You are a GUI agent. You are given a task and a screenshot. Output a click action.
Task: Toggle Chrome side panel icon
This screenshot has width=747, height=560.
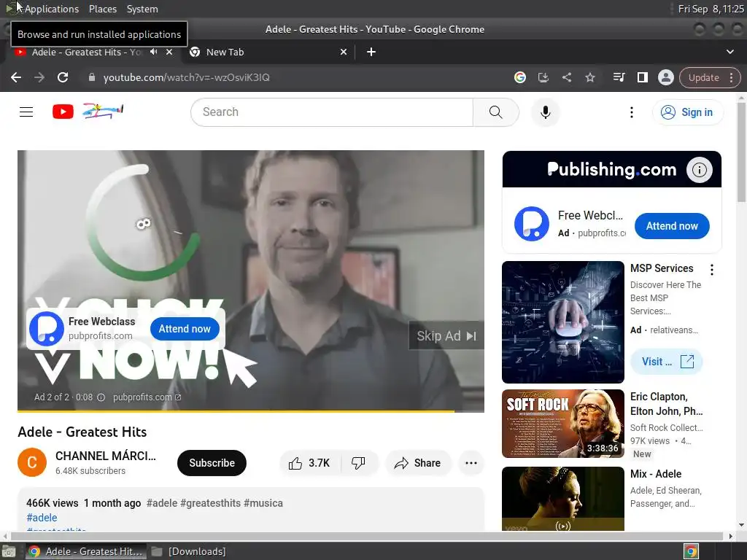click(642, 77)
